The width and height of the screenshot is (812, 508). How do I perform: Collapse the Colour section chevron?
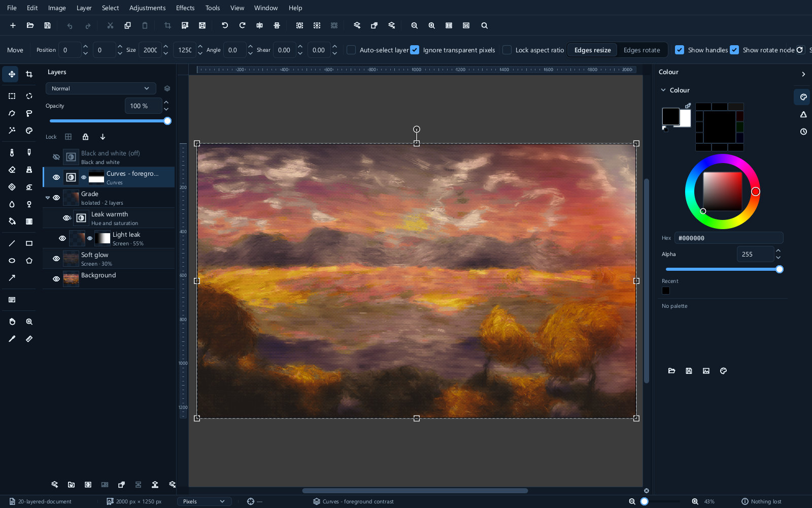coord(663,90)
